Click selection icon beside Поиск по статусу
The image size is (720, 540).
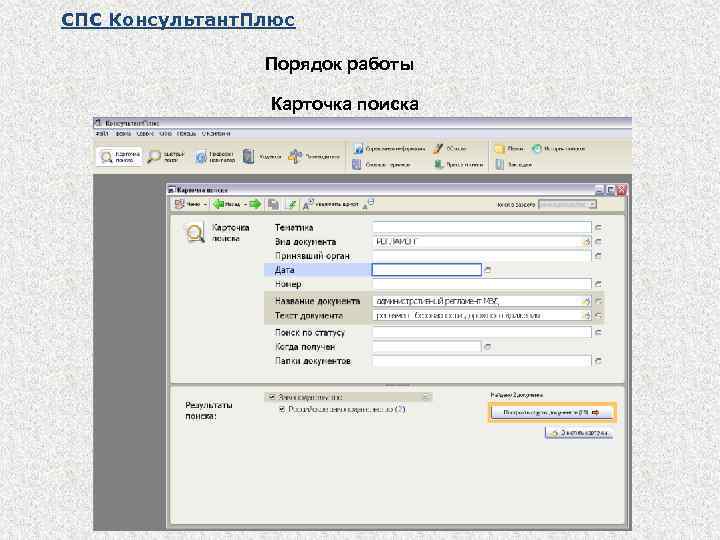pyautogui.click(x=598, y=332)
